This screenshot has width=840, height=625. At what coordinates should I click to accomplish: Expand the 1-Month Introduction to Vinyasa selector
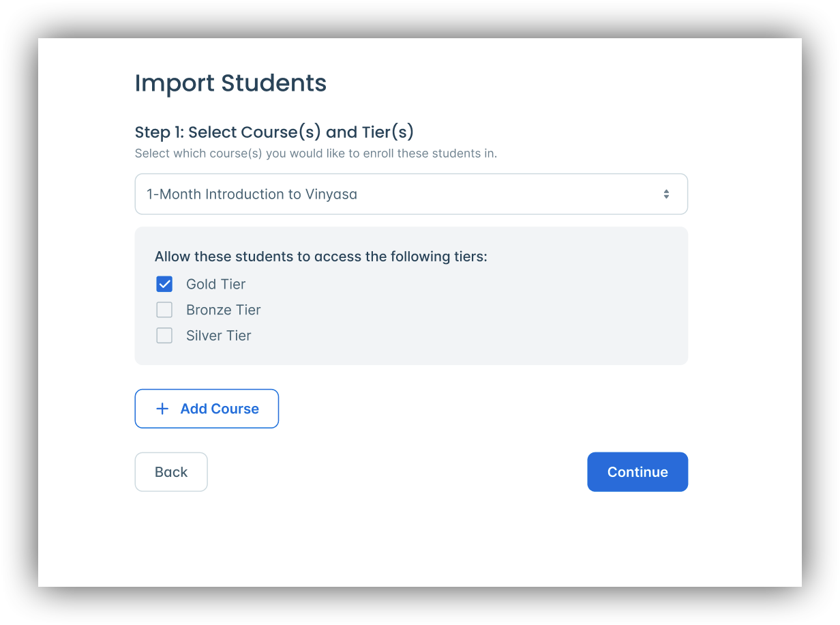(411, 194)
